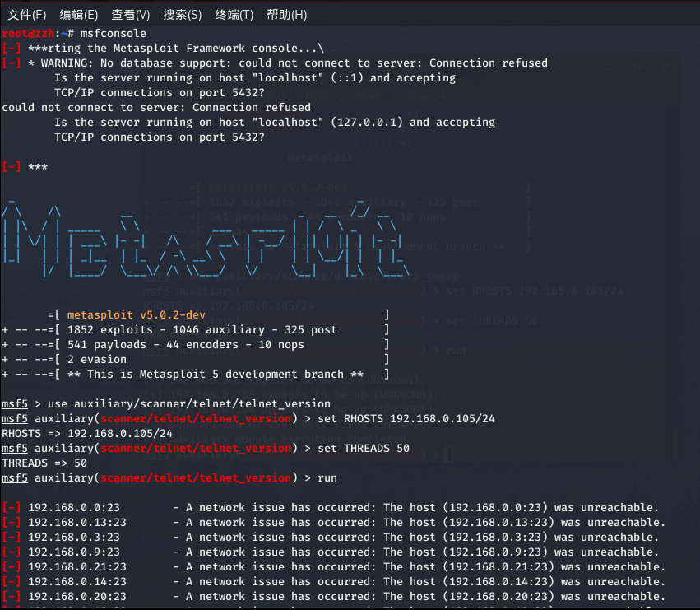
Task: Open the 终端(T) menu
Action: coord(234,15)
